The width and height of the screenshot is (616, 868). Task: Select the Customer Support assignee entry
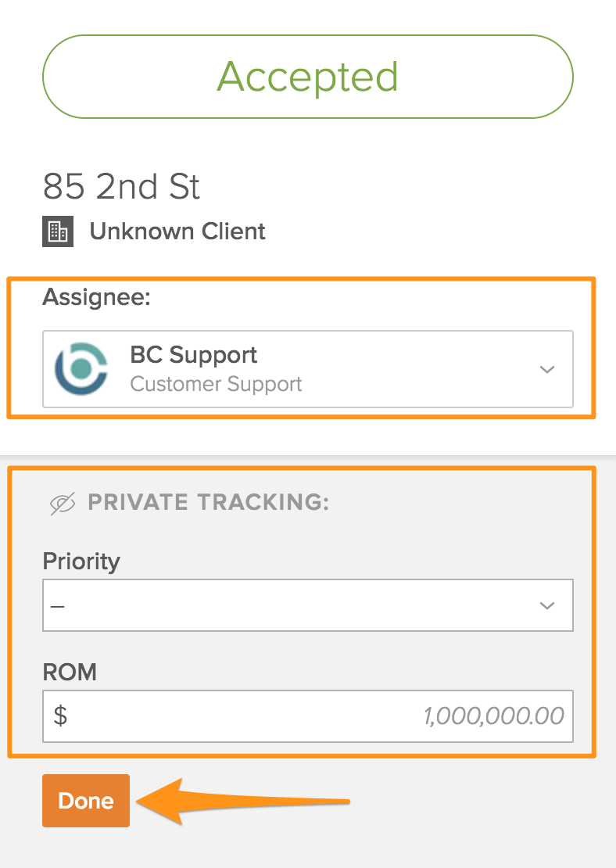click(216, 382)
